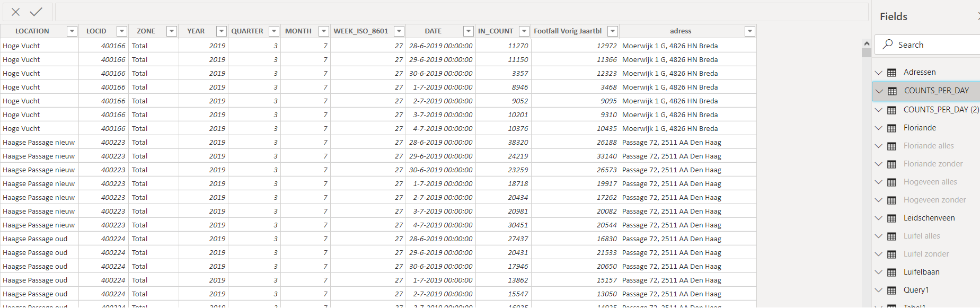This screenshot has height=308, width=980.
Task: Cancel the formula with the X icon
Action: pos(16,12)
